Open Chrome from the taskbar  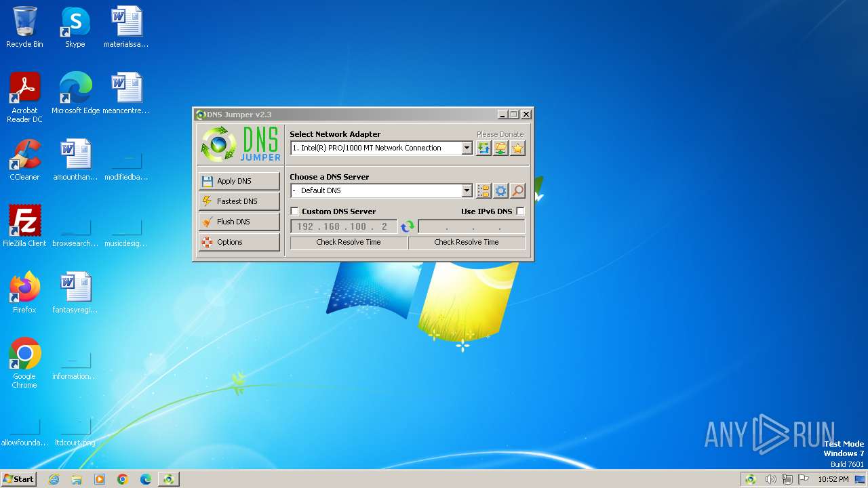tap(123, 479)
